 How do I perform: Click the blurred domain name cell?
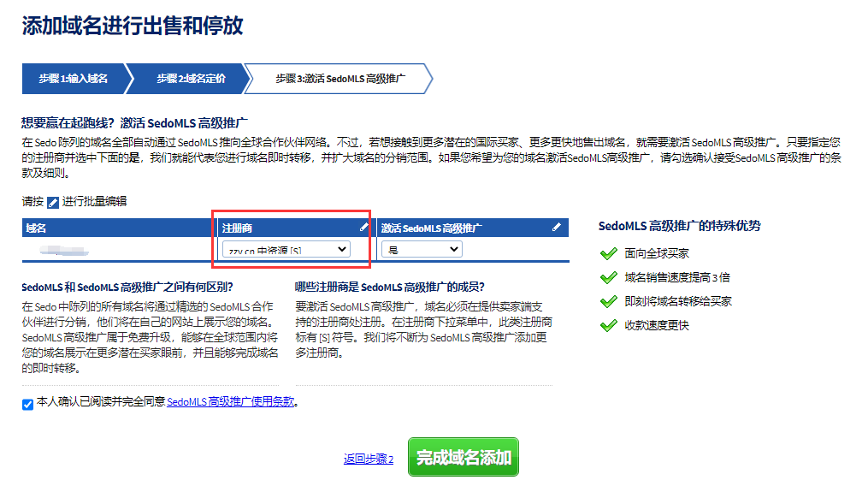click(x=64, y=251)
